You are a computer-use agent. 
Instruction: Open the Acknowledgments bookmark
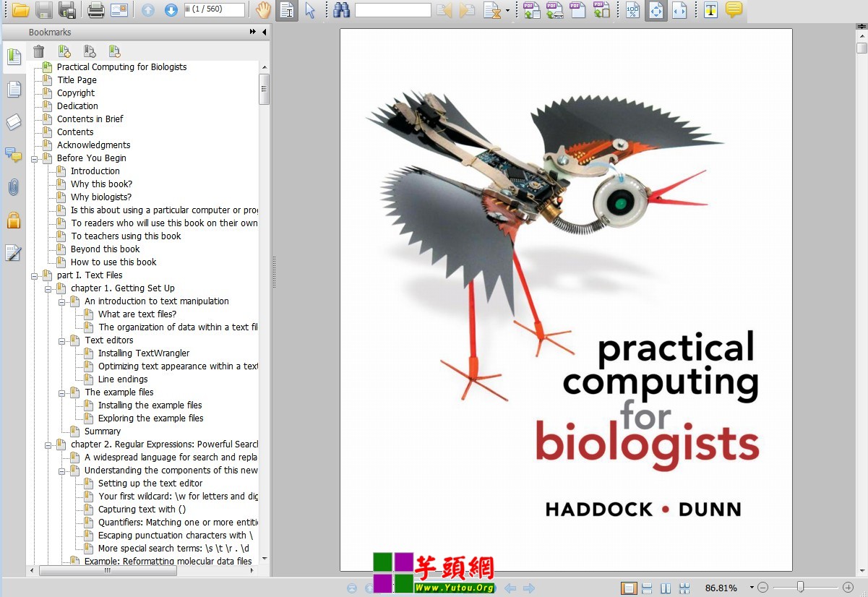pos(94,145)
